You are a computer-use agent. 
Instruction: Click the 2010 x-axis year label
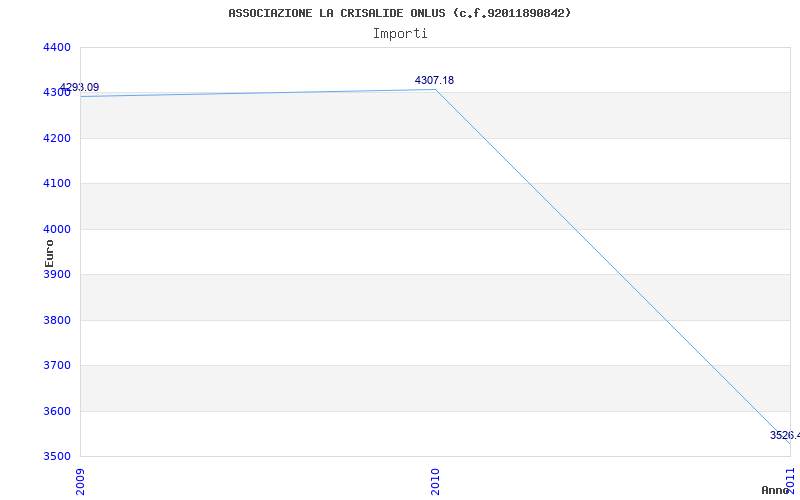pyautogui.click(x=435, y=481)
